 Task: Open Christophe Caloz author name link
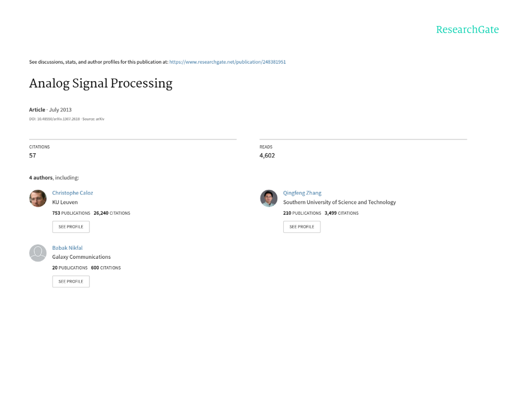[x=73, y=193]
